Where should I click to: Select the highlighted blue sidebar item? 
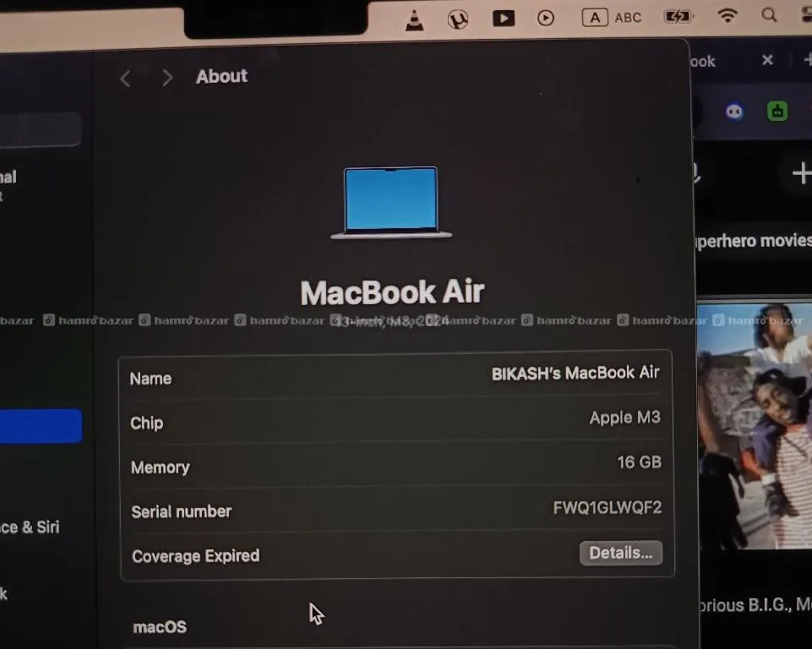(41, 426)
